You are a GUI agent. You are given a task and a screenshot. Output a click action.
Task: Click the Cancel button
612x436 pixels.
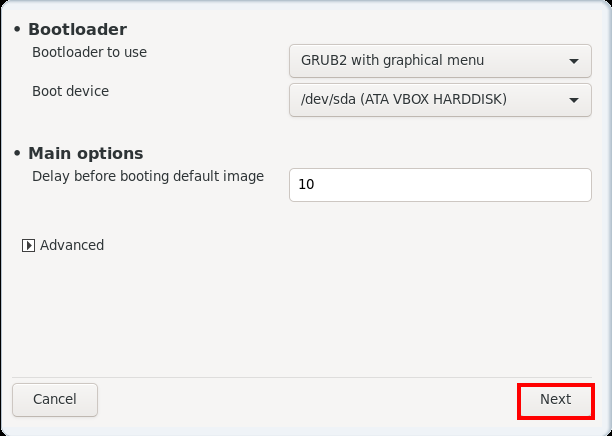pyautogui.click(x=55, y=400)
